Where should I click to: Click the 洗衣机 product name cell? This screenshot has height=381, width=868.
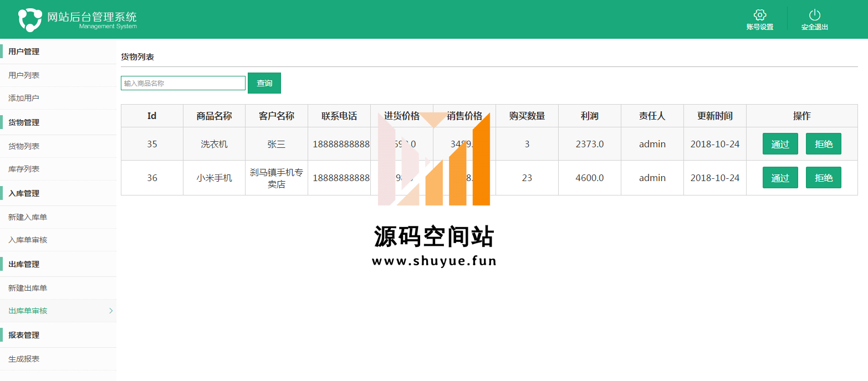(x=214, y=144)
